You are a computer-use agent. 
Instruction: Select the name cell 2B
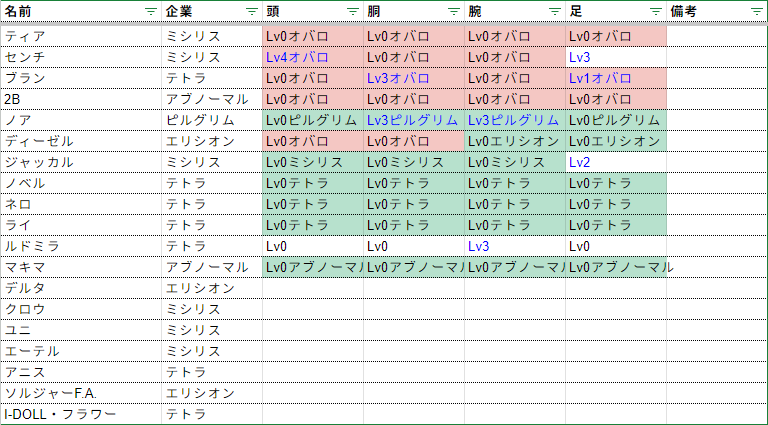pyautogui.click(x=81, y=99)
